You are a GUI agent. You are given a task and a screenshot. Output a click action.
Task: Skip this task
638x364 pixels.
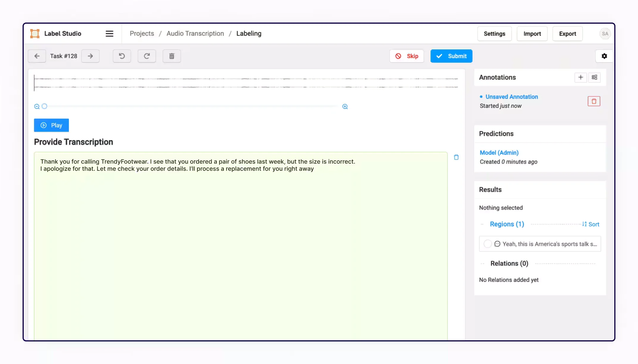tap(407, 56)
